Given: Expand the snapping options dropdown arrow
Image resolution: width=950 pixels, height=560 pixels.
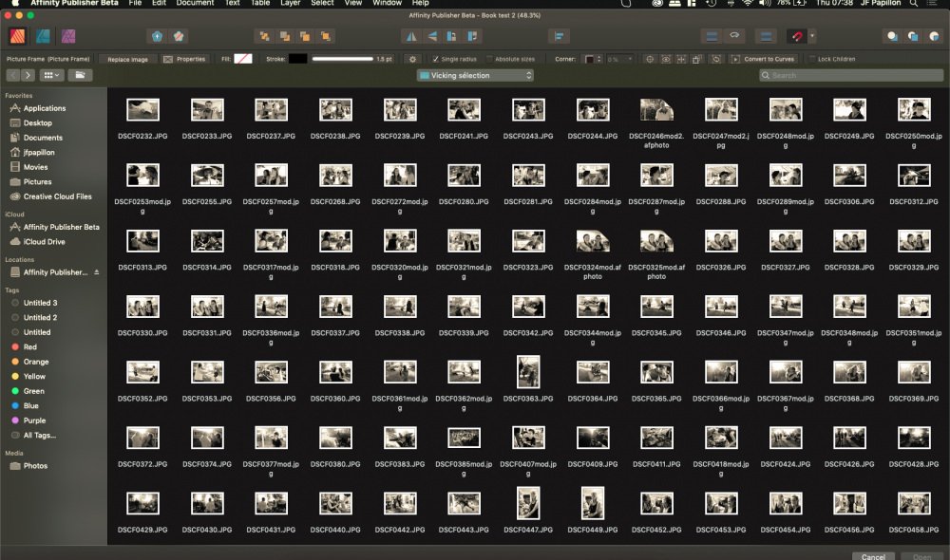Looking at the screenshot, I should (x=812, y=36).
